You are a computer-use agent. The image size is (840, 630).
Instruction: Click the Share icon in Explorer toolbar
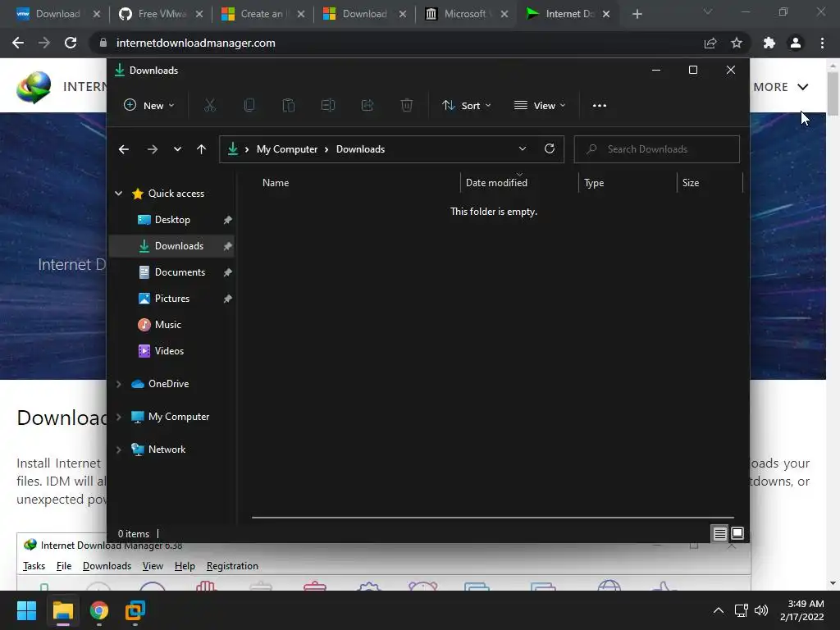coord(367,106)
